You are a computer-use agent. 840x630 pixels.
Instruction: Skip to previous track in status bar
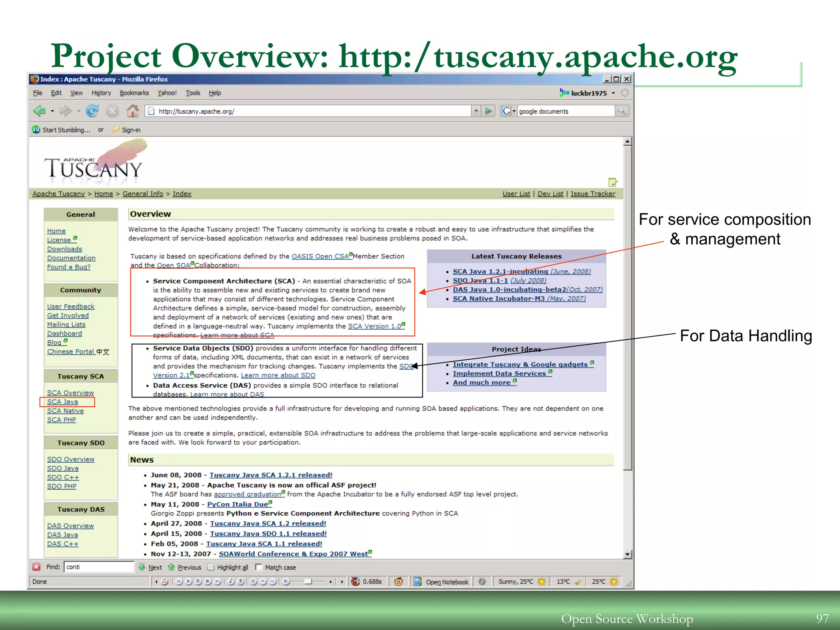[179, 582]
